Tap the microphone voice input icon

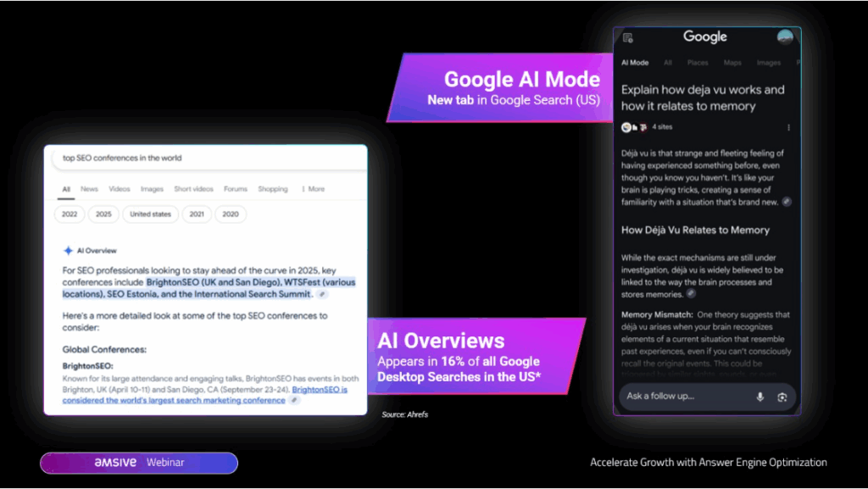pos(760,397)
